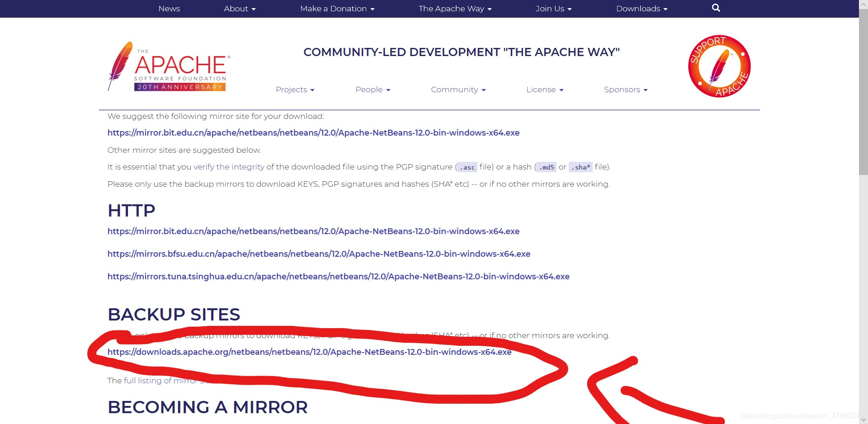Open the Projects menu
The image size is (868, 424).
[x=295, y=90]
